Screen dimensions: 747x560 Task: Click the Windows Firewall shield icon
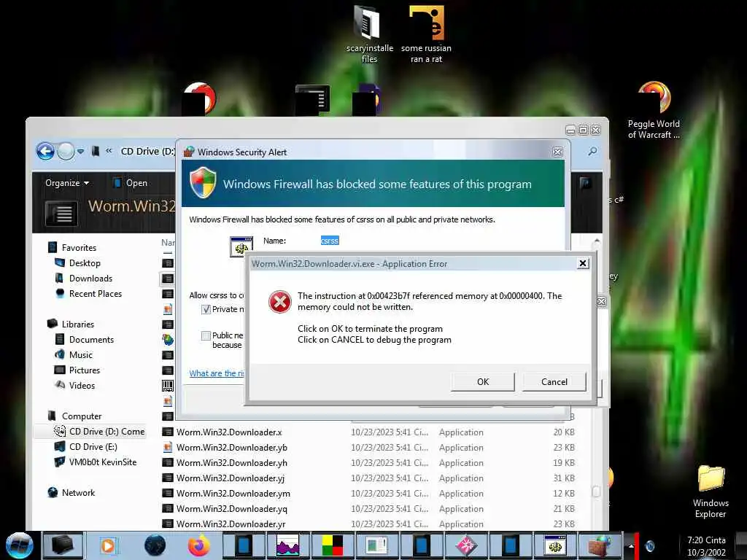click(203, 182)
